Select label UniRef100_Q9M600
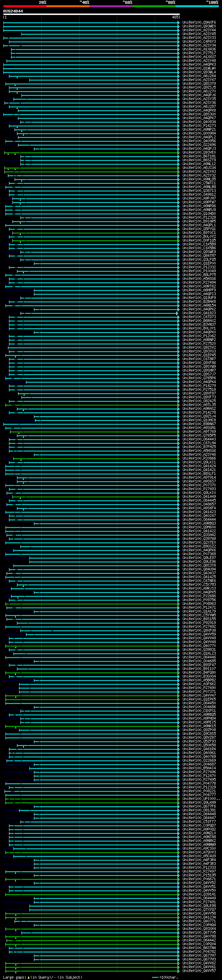 point(199,527)
